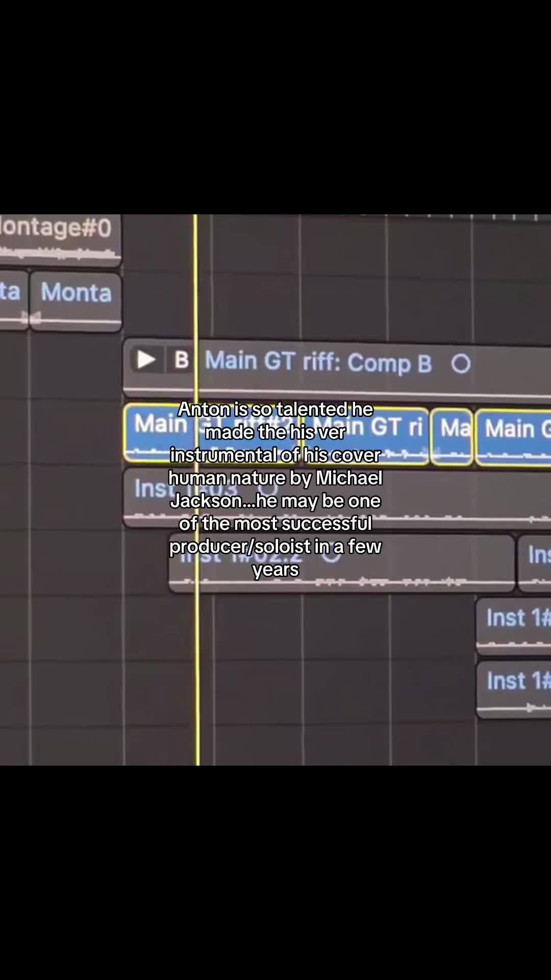
Task: Open the comp B selector menu
Action: point(181,360)
